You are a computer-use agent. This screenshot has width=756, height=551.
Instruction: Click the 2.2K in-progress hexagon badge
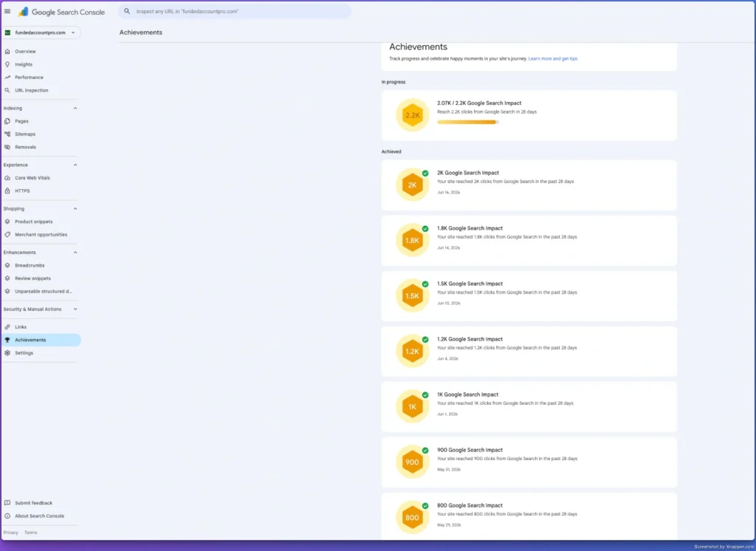[x=412, y=115]
